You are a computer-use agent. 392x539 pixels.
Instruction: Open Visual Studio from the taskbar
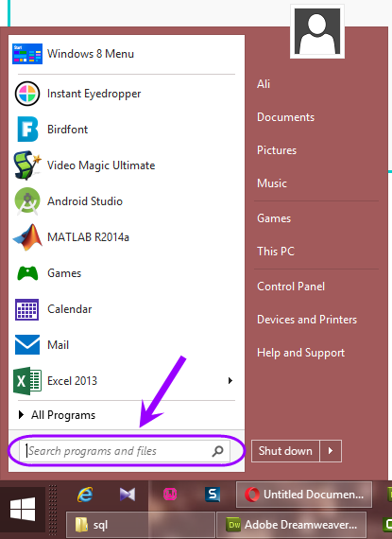pos(128,495)
